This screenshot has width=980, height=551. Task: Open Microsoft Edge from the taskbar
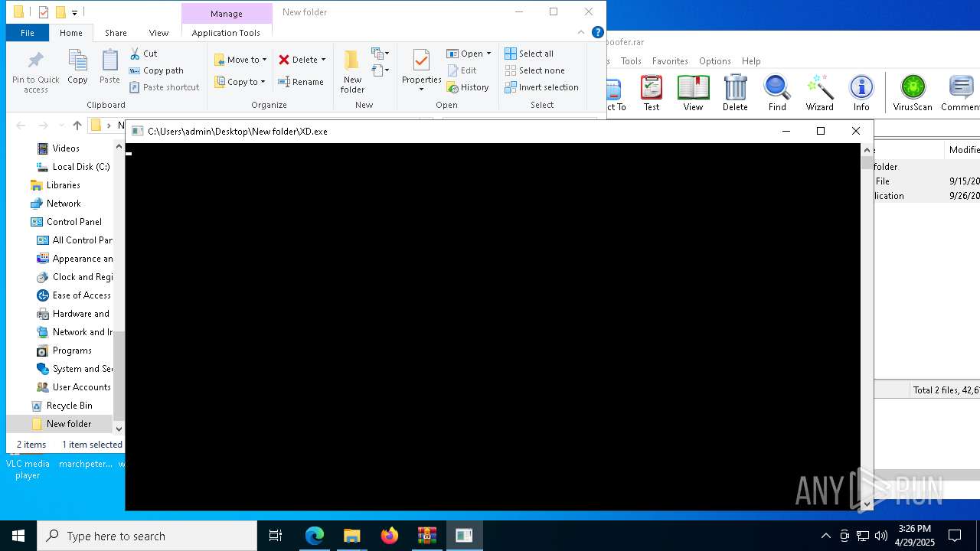[x=315, y=536]
